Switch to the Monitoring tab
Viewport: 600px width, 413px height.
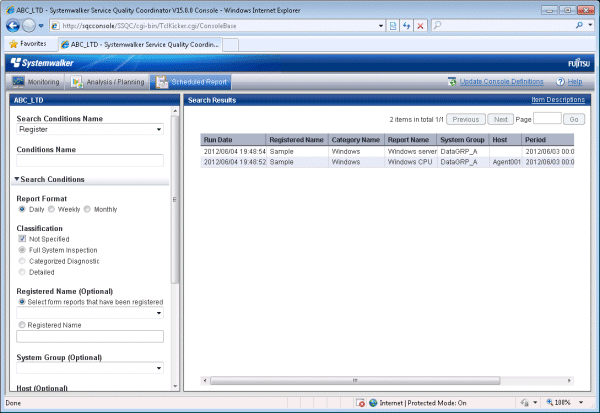[36, 82]
